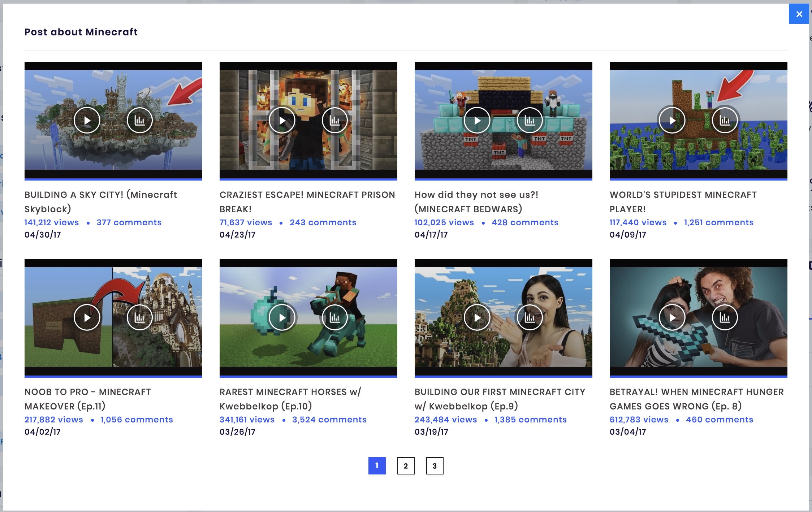Go to page 3 of posts
812x512 pixels.
(435, 466)
